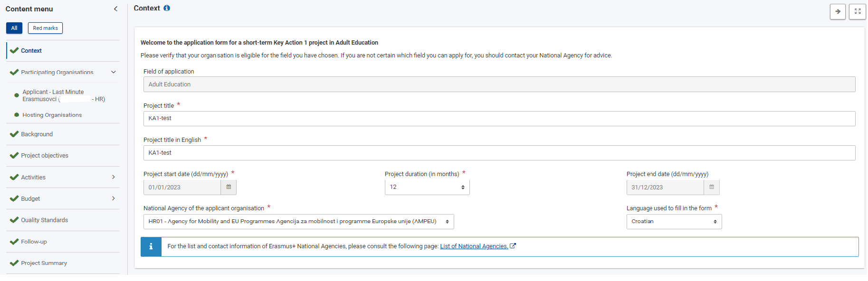Toggle fullscreen view icon
This screenshot has width=868, height=281.
[858, 11]
